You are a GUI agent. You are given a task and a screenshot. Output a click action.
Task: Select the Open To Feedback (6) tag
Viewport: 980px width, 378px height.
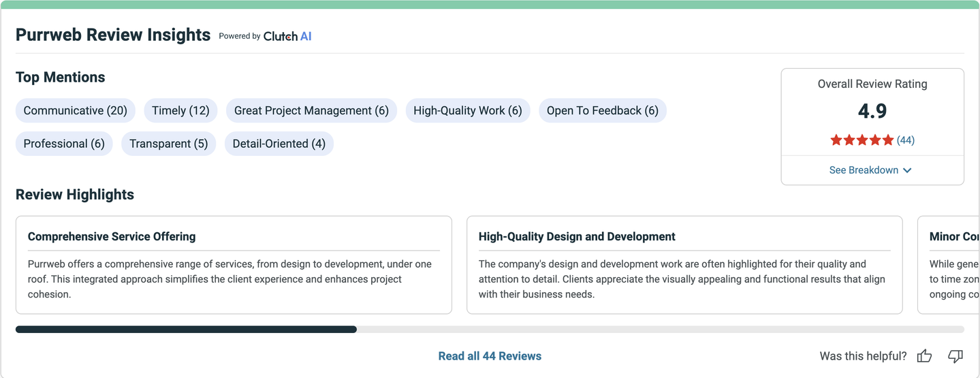[603, 110]
